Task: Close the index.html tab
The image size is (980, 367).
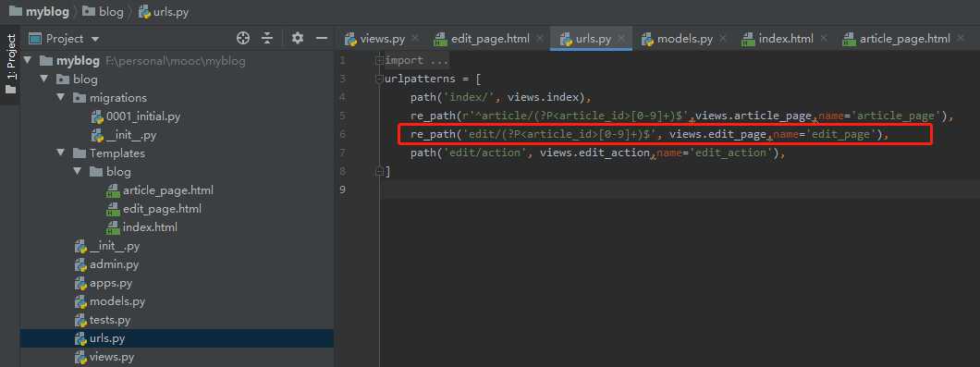Action: tap(824, 39)
